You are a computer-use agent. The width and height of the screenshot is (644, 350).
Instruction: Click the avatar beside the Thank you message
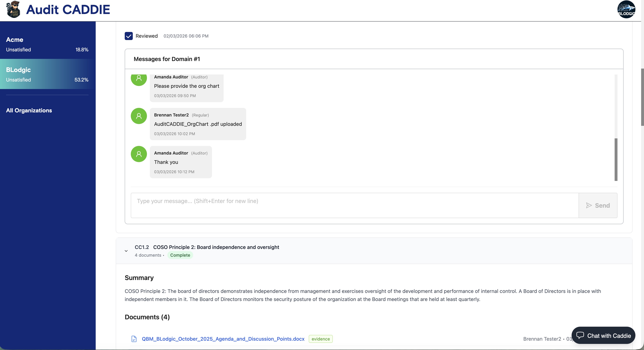tap(139, 154)
